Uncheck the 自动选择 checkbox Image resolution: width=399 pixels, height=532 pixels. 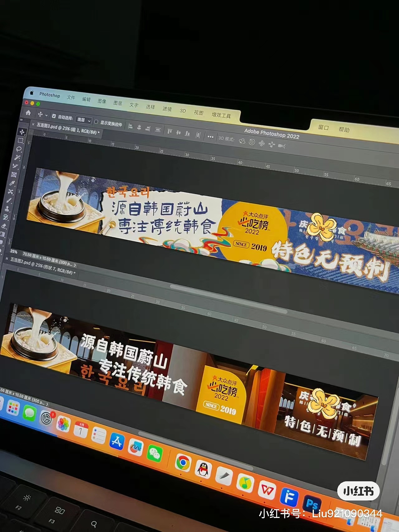(x=54, y=116)
